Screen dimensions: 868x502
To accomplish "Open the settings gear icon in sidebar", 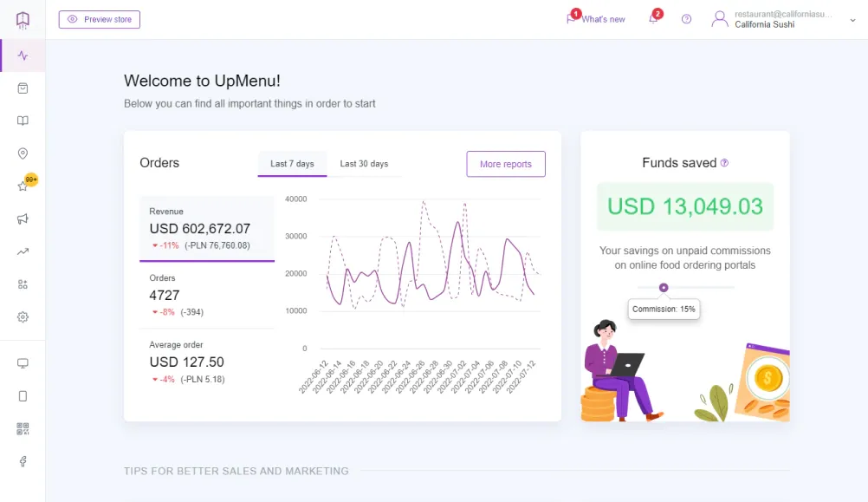I will point(23,317).
